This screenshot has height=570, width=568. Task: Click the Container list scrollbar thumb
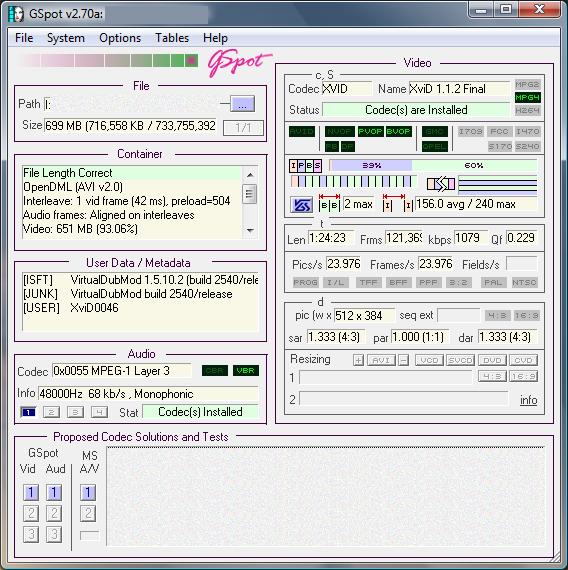coord(250,194)
